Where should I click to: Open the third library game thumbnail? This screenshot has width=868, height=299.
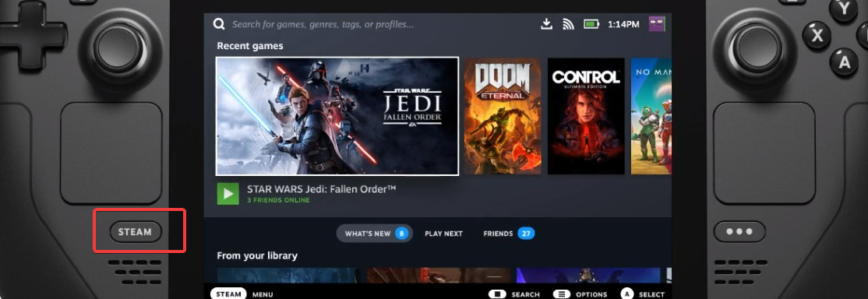[x=588, y=275]
